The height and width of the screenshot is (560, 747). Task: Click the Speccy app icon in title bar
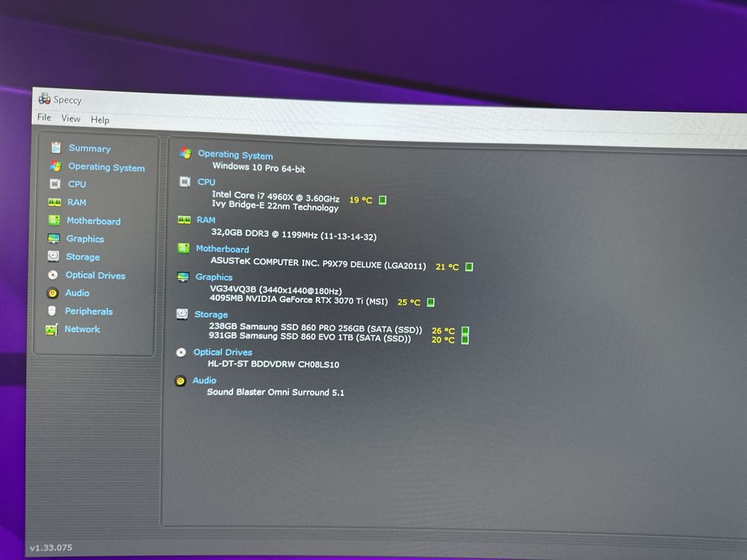coord(44,99)
